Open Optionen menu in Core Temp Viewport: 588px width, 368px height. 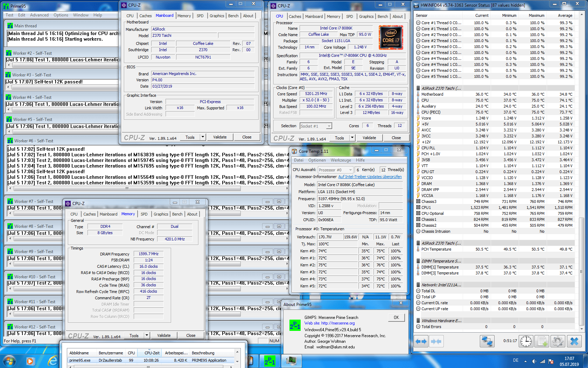click(317, 160)
